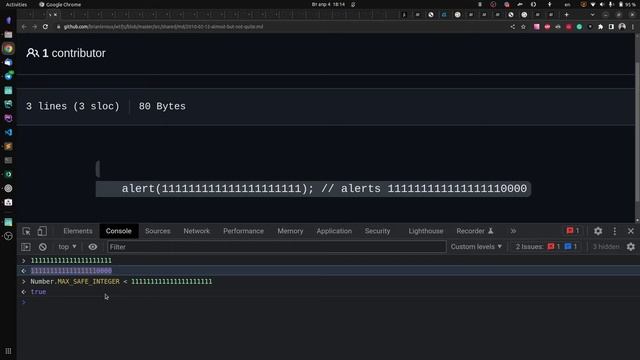Open the Chrome extensions puzzle menu

click(x=600, y=27)
